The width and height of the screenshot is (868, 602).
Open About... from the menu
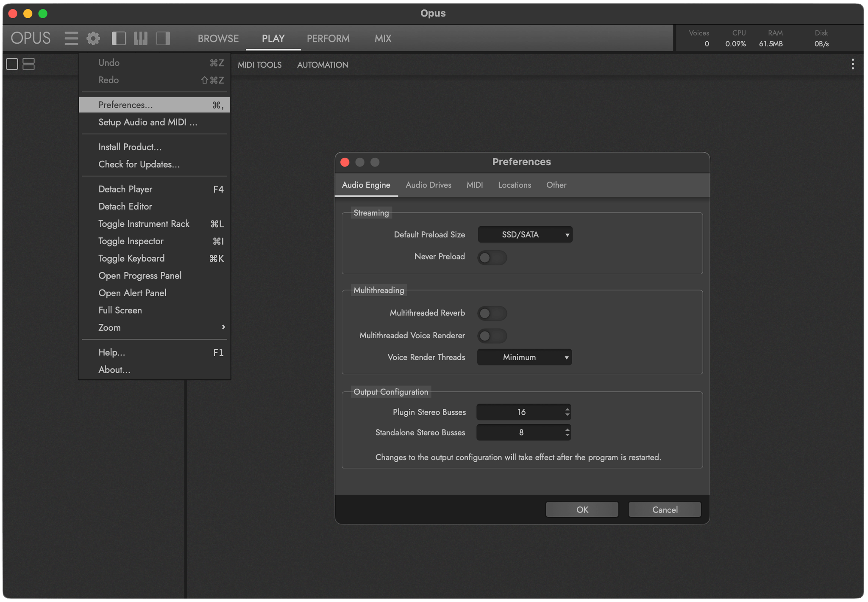[154, 370]
